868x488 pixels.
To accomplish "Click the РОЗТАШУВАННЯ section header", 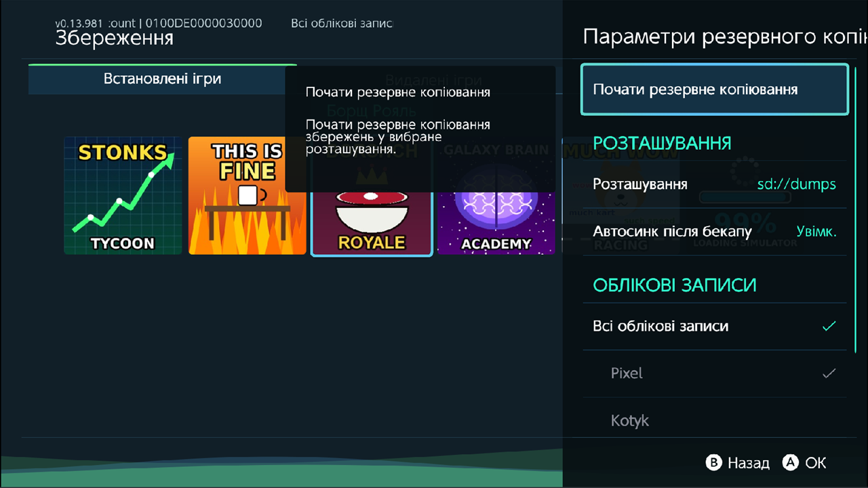I will [662, 143].
